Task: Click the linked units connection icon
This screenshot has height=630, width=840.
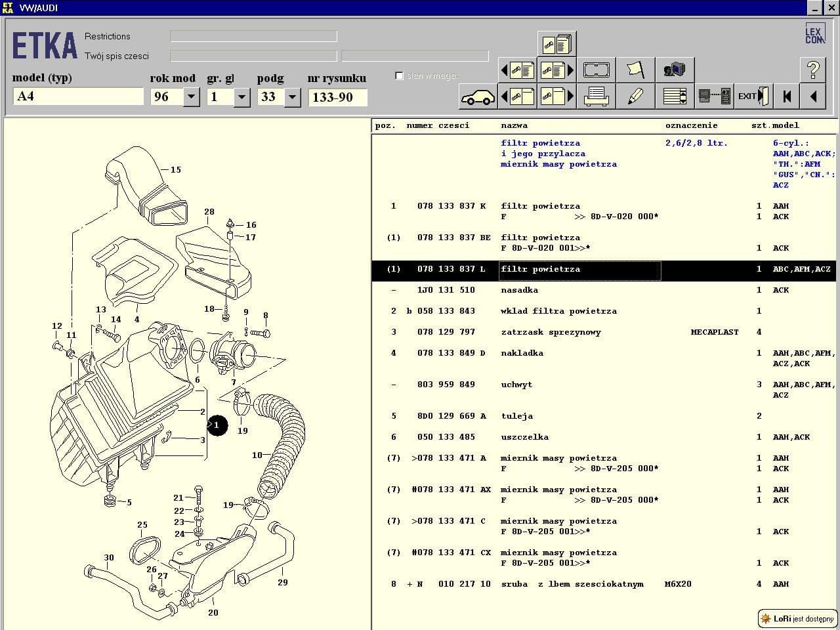Action: (714, 96)
